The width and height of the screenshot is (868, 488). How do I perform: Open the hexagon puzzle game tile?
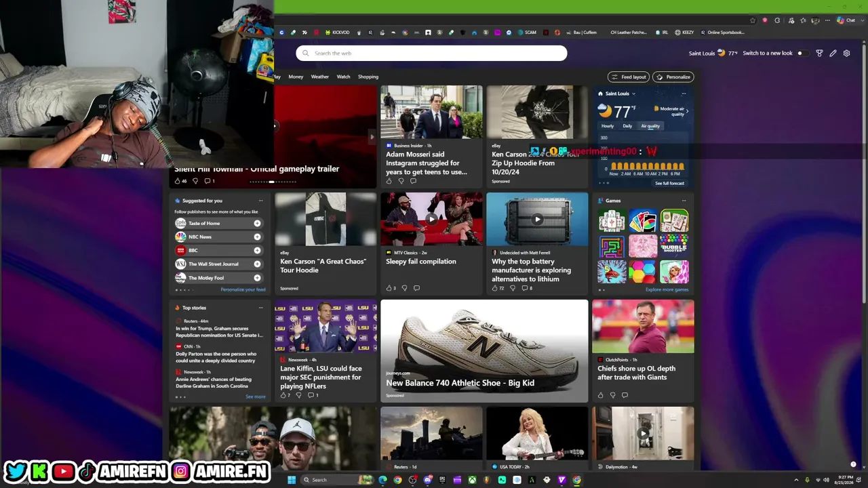[x=643, y=272]
